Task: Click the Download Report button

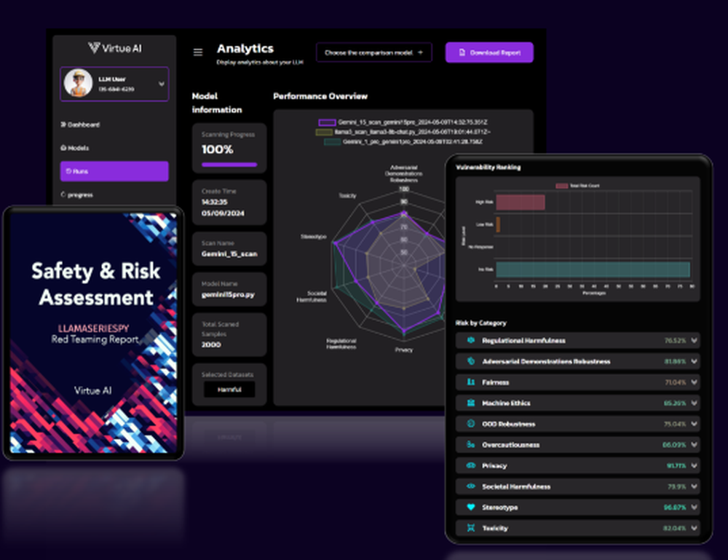Action: point(488,52)
